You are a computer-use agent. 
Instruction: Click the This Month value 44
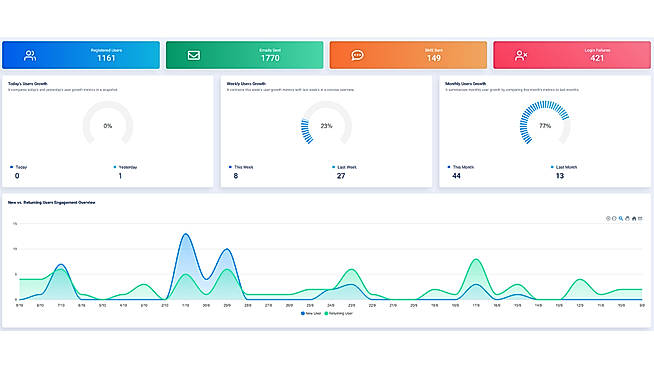(x=456, y=176)
